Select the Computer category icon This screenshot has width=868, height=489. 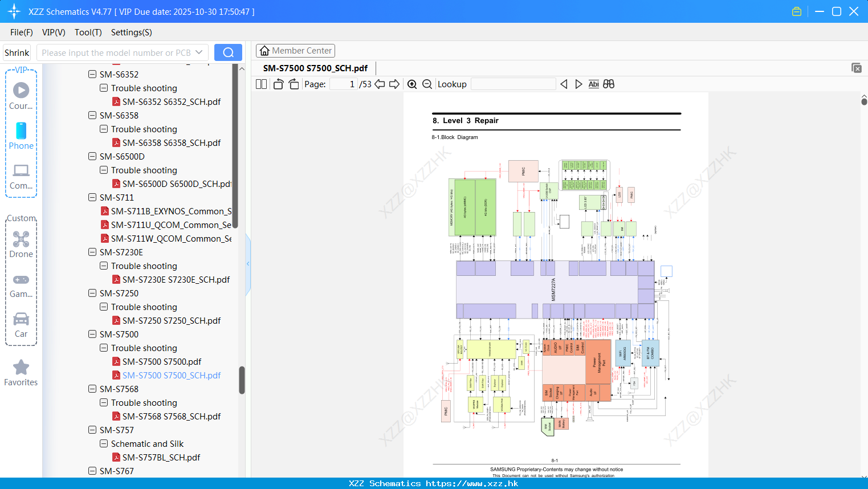(21, 177)
